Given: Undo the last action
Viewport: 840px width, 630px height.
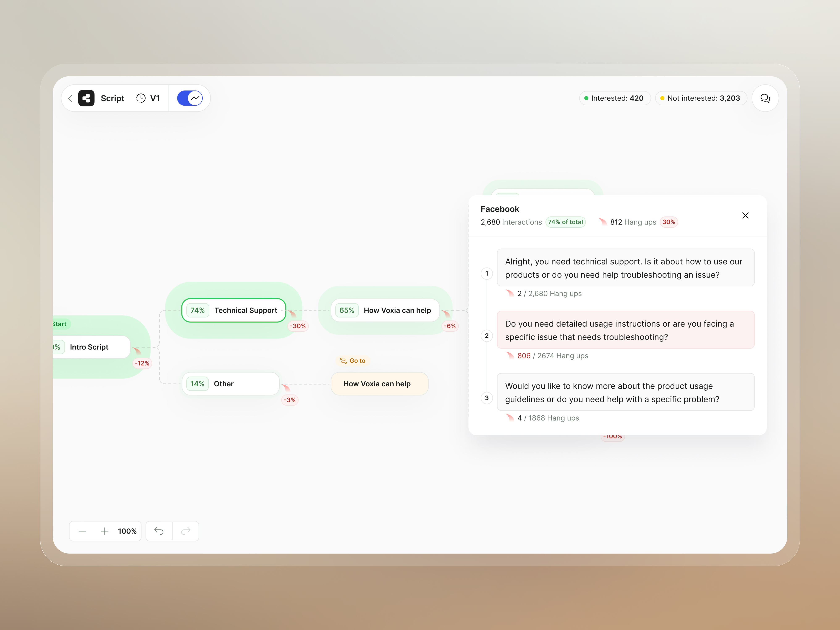Looking at the screenshot, I should tap(159, 531).
